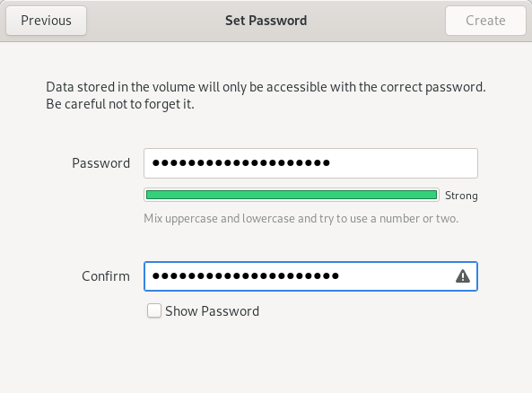Click empty header bar between Previous and title
This screenshot has width=532, height=393.
click(156, 21)
